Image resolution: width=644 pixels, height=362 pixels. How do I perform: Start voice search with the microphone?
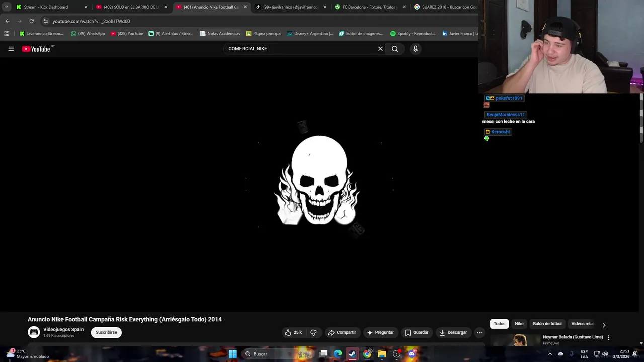415,49
